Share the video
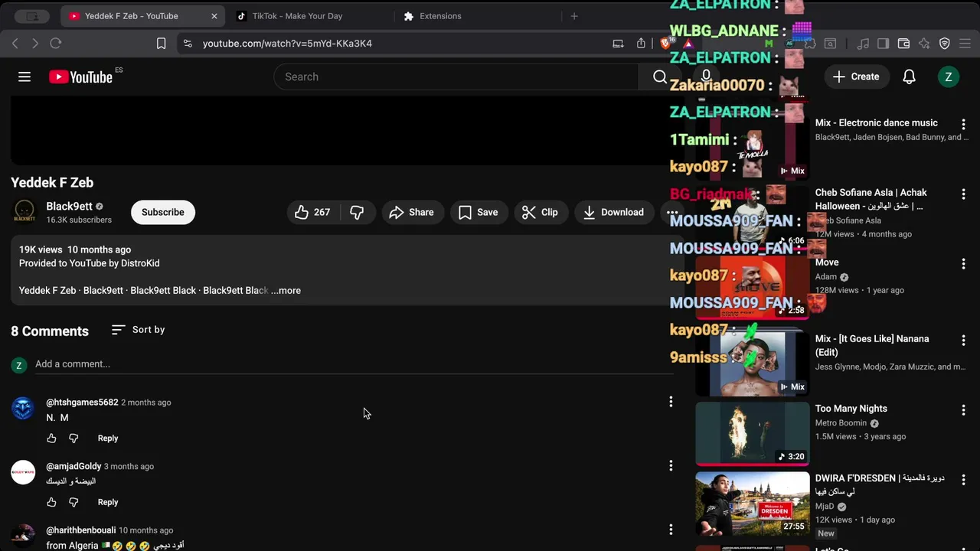The height and width of the screenshot is (551, 980). [x=411, y=212]
